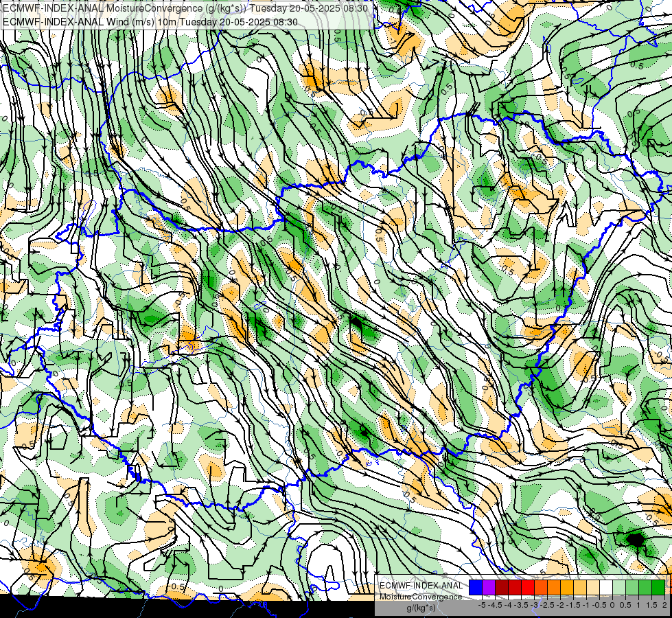Click the 2 value ending the legend scale

(x=664, y=605)
